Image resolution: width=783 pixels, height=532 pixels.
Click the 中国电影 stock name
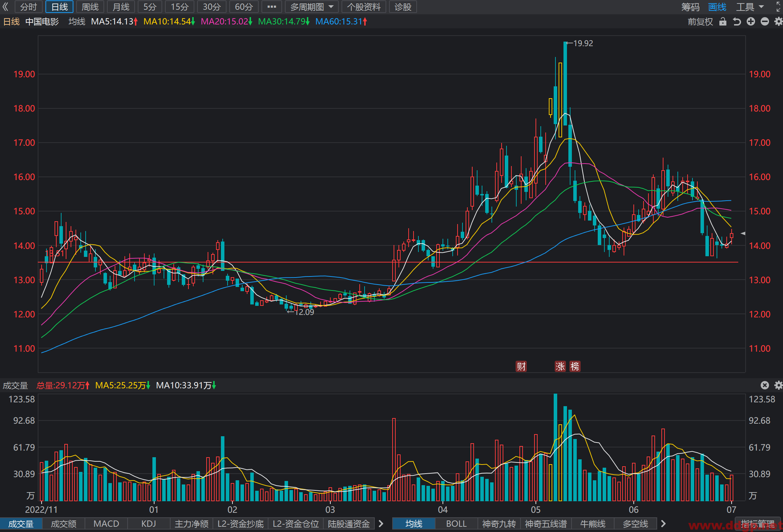coord(42,22)
